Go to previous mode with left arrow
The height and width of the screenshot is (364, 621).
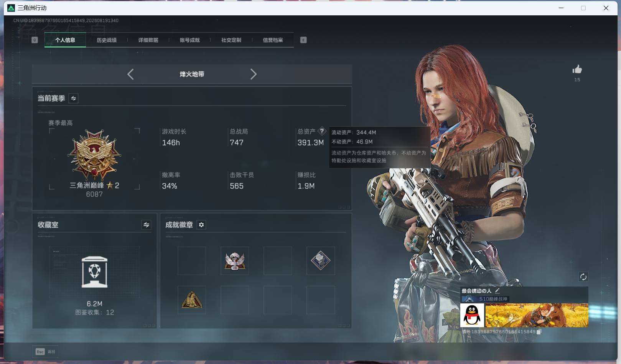coord(130,74)
